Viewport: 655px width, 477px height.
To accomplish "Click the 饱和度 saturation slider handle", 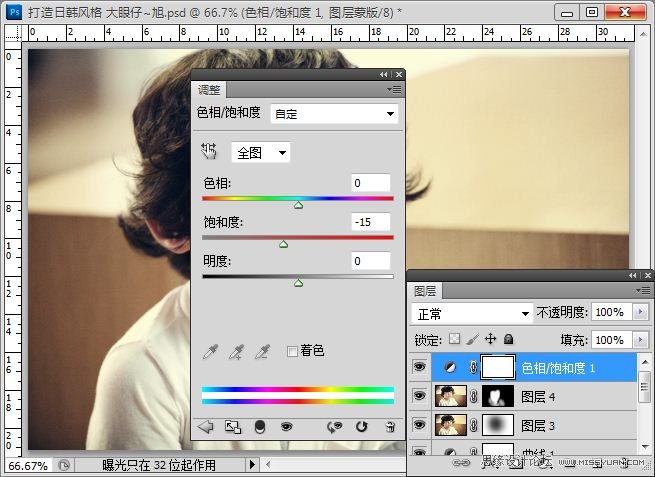I will (284, 244).
